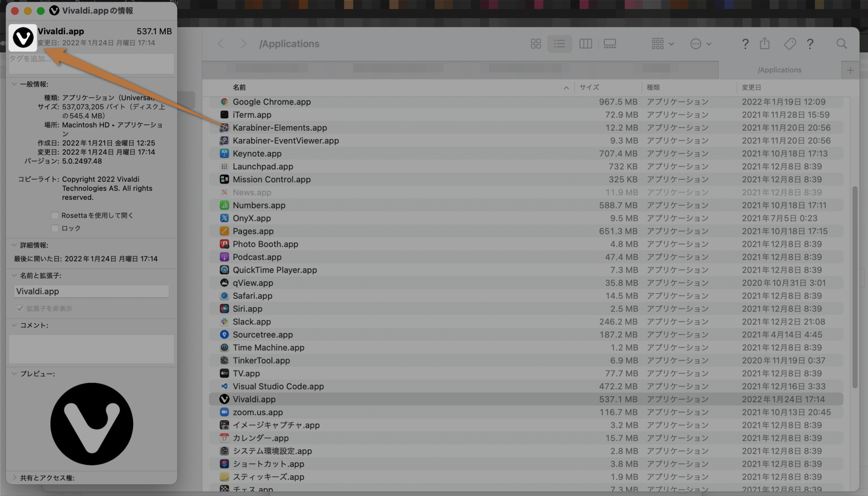
Task: Click the Keynote.app icon
Action: 224,153
